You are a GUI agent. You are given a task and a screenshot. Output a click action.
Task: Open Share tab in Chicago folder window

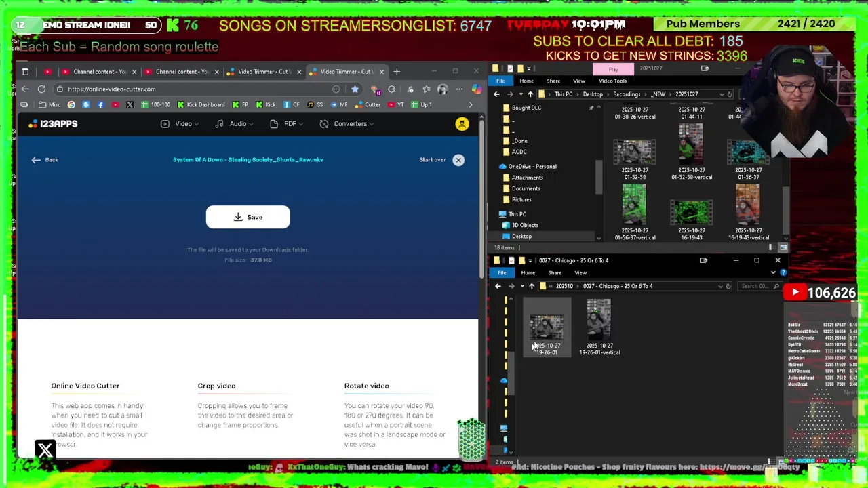coord(555,273)
